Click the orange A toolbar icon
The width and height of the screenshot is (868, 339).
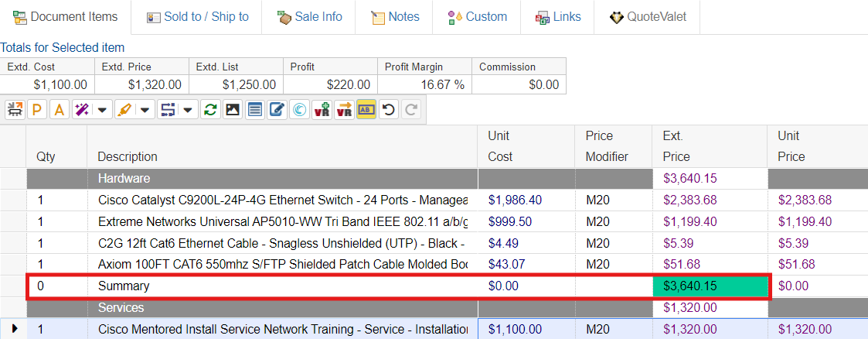coord(59,110)
